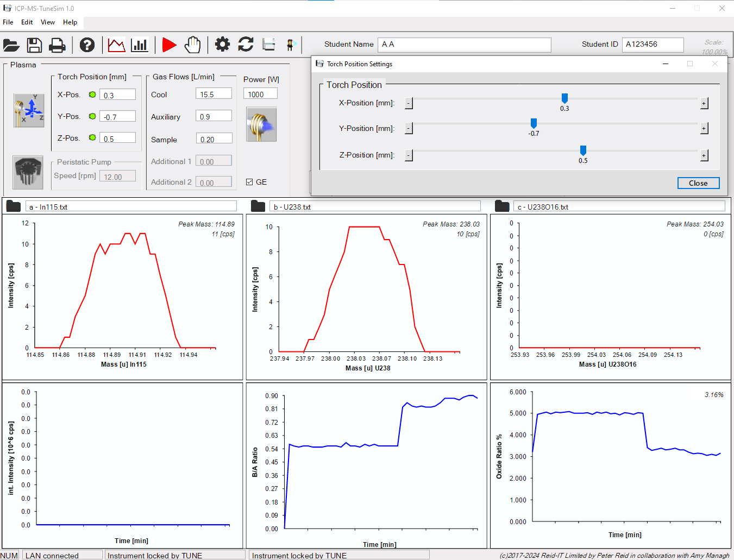Increase X-Position with the plus button
The height and width of the screenshot is (560, 734).
coord(704,103)
